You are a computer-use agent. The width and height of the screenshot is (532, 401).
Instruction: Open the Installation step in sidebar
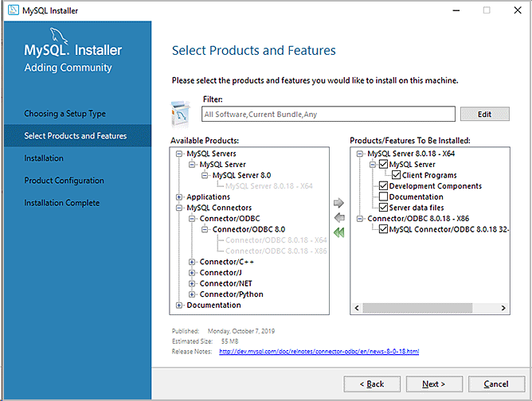click(x=44, y=158)
